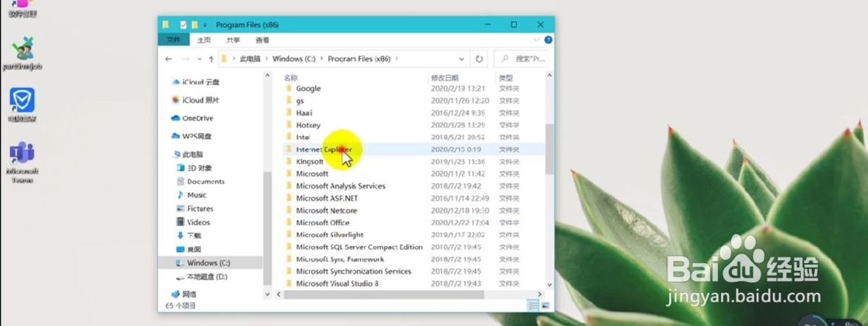The image size is (868, 326).
Task: Open the 查看 ribbon tab
Action: click(x=262, y=40)
